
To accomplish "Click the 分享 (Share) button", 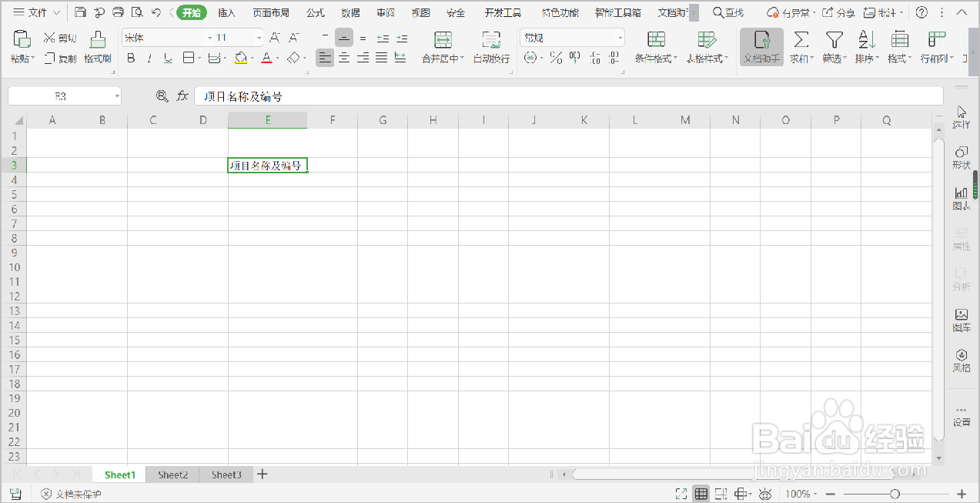I will click(838, 12).
